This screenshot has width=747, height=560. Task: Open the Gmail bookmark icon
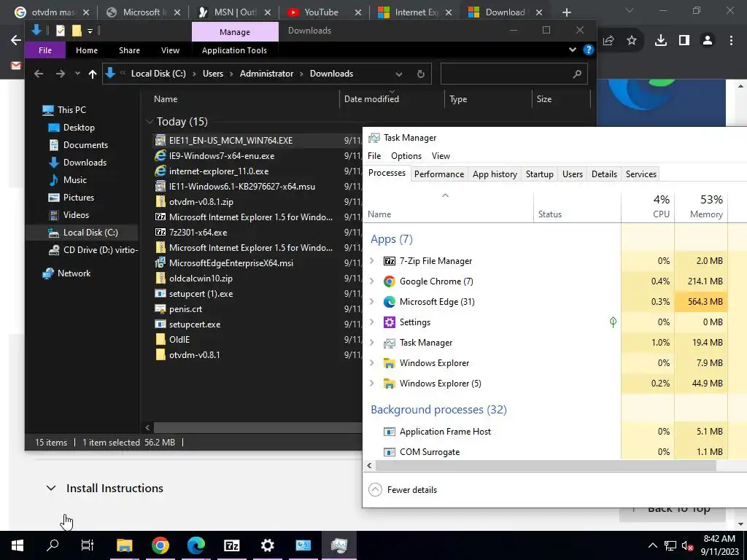point(16,65)
